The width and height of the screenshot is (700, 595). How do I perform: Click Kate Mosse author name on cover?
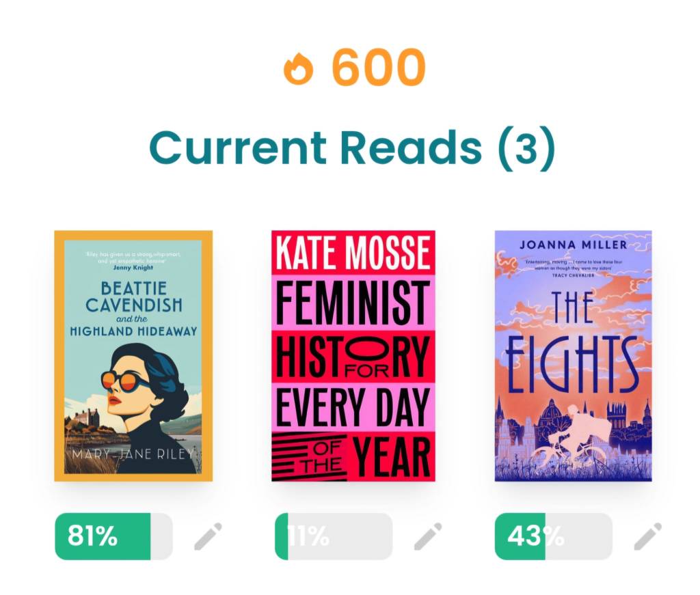tap(353, 253)
